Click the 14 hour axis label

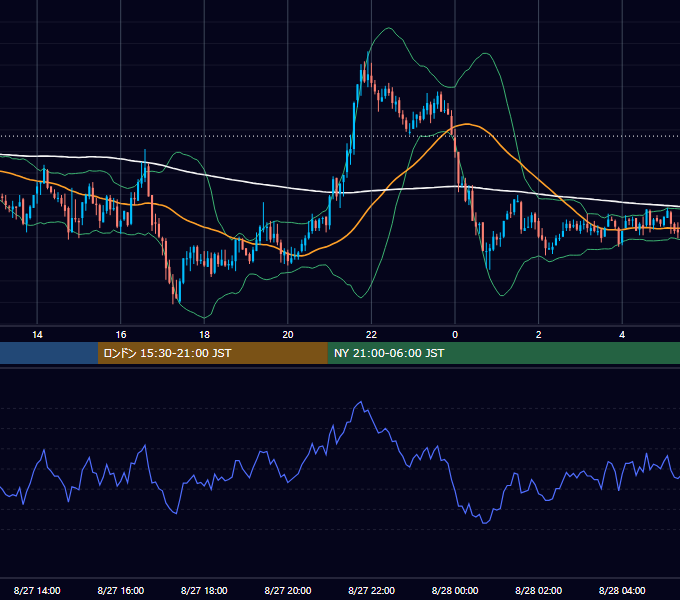37,335
